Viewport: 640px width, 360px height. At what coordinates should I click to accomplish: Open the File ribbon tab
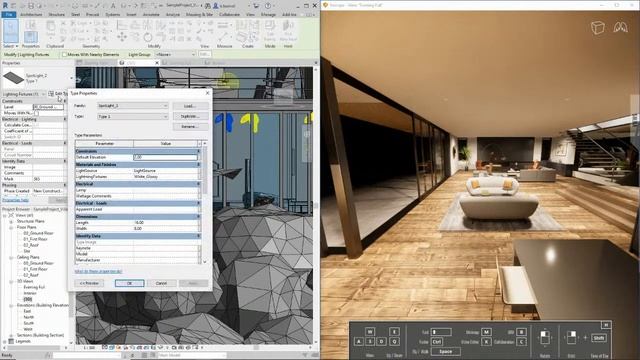point(9,14)
